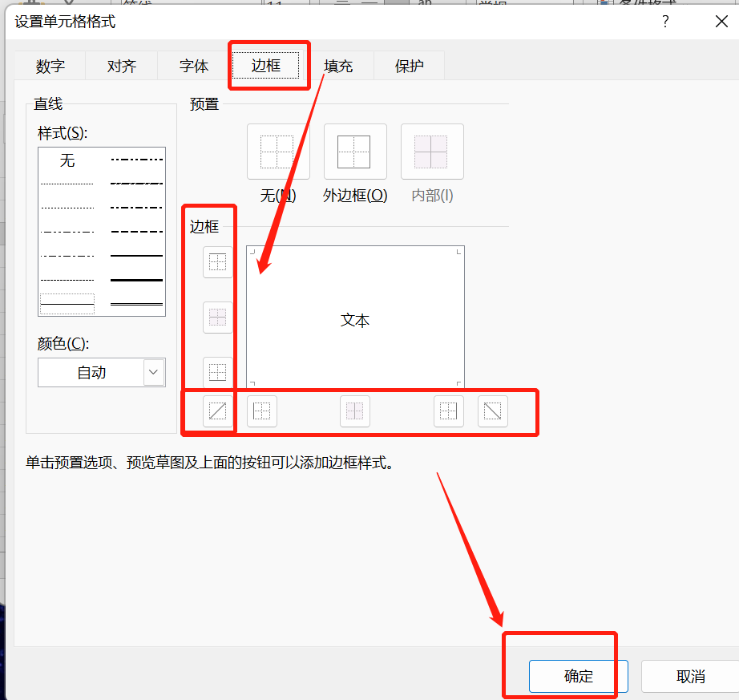Apply the inside vertical border button
739x700 pixels.
tap(355, 411)
